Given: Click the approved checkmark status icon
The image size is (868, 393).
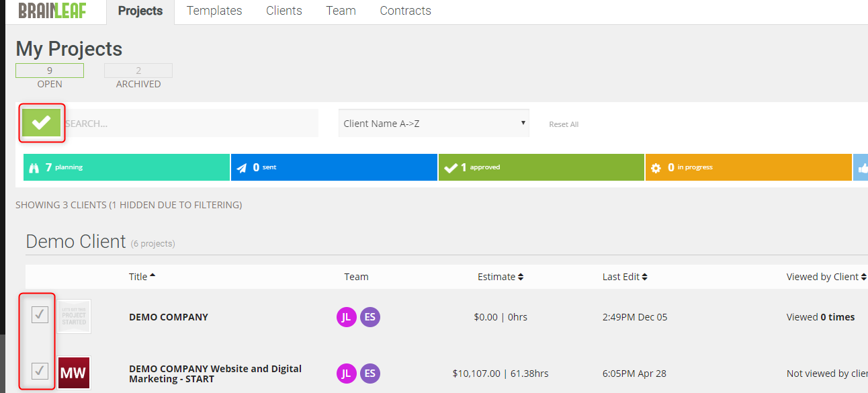Looking at the screenshot, I should click(x=451, y=167).
